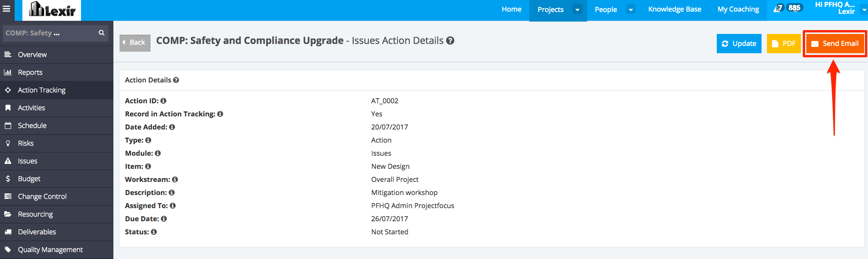This screenshot has width=868, height=259.
Task: Click the Action Tracking crosshair icon
Action: [8, 90]
